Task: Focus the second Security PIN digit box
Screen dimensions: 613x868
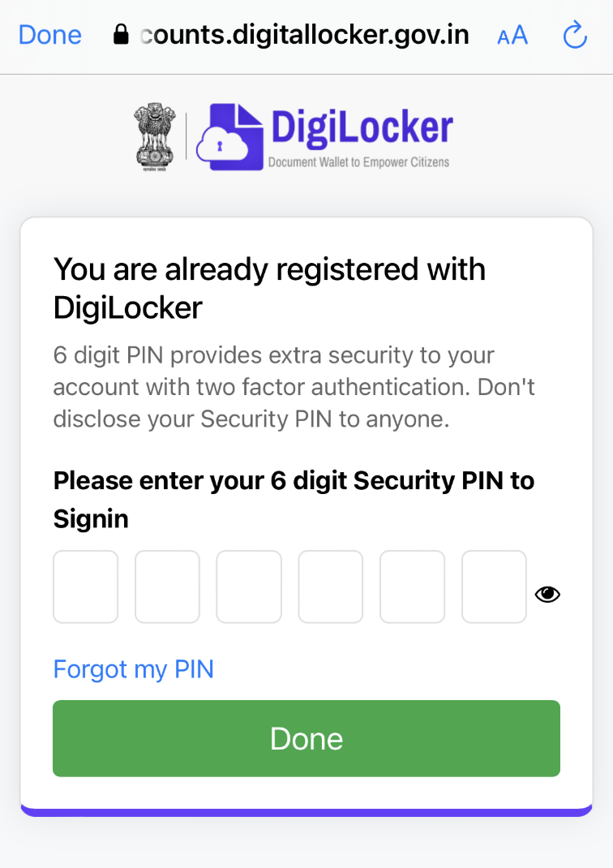Action: point(167,587)
